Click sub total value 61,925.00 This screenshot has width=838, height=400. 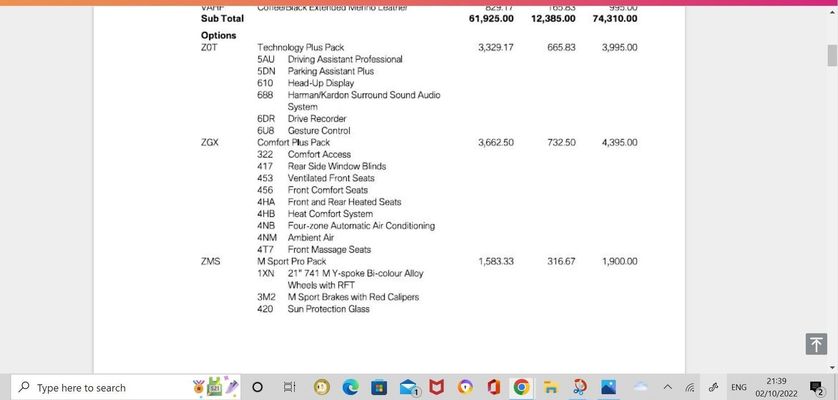(491, 19)
